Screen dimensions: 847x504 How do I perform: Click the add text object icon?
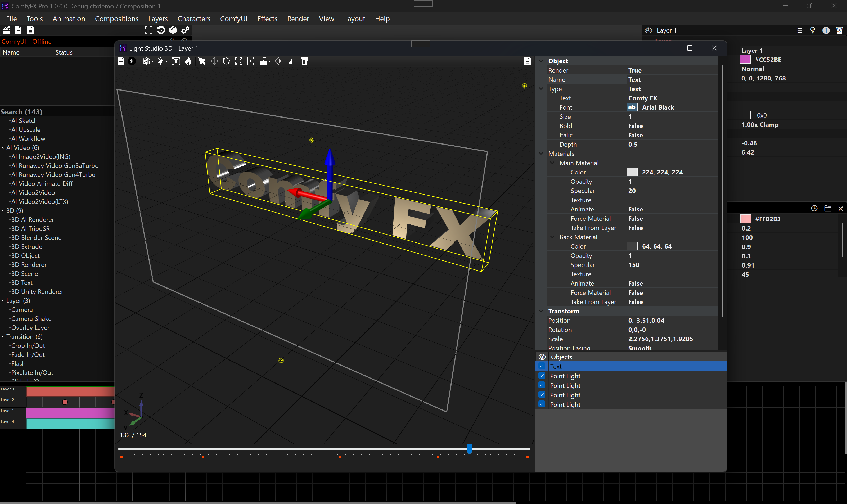[x=176, y=61]
